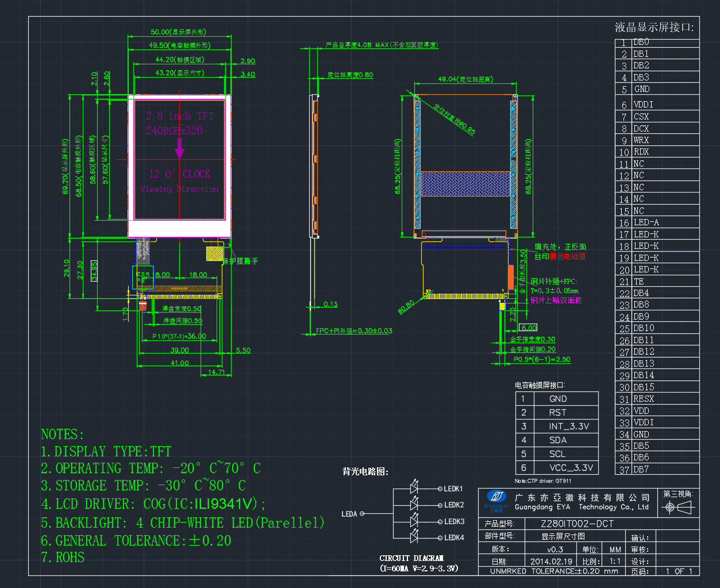Click the 'INT_3.3V' touch pin cell
This screenshot has height=588, width=720.
565,426
